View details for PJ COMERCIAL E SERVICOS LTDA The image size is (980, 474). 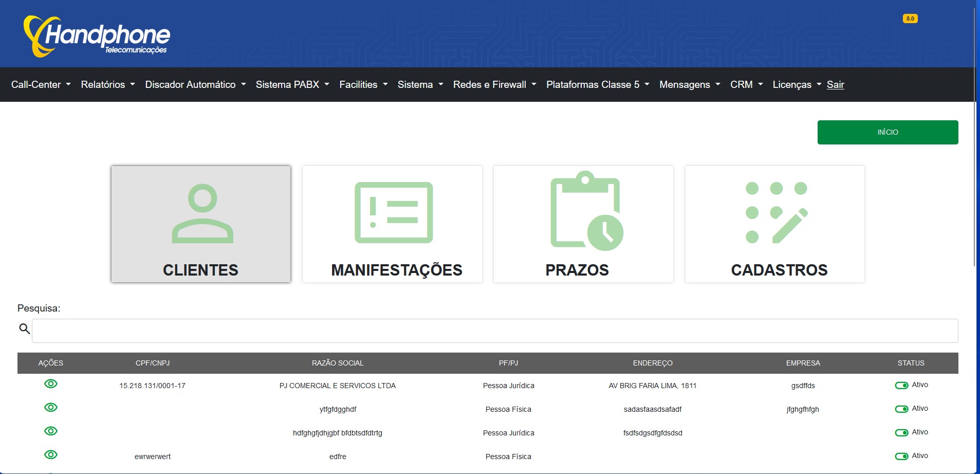(x=51, y=384)
